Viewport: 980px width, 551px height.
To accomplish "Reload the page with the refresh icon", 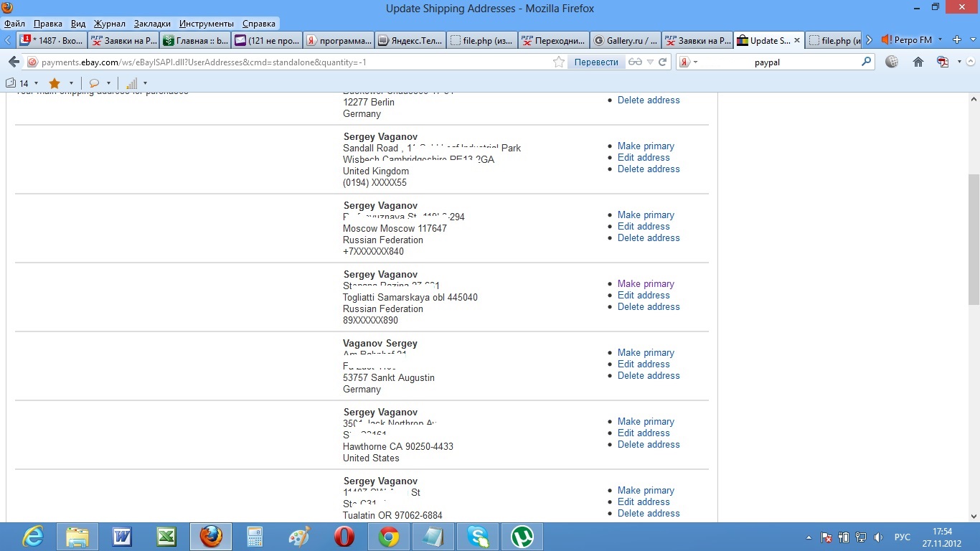I will pos(663,62).
